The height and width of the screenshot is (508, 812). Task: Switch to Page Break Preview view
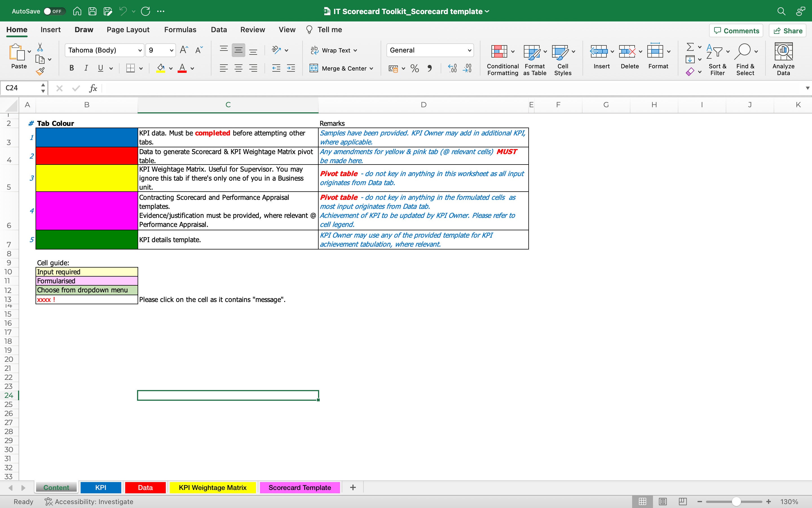(x=683, y=502)
